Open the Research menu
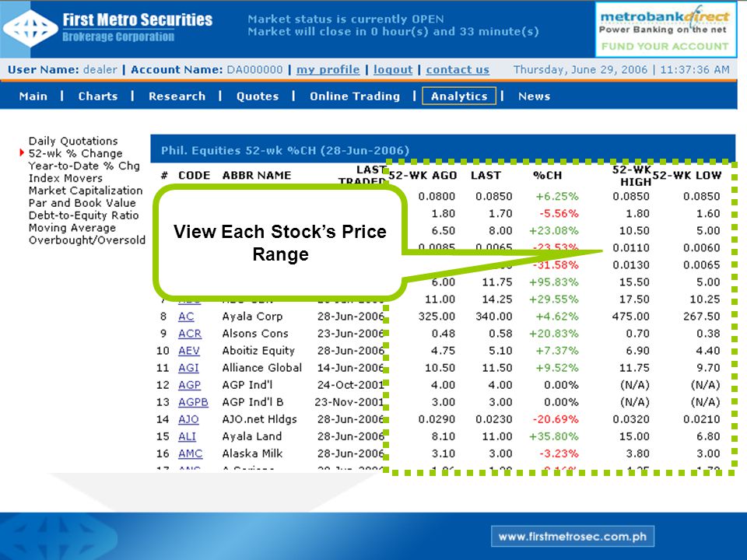This screenshot has width=747, height=560. click(177, 96)
